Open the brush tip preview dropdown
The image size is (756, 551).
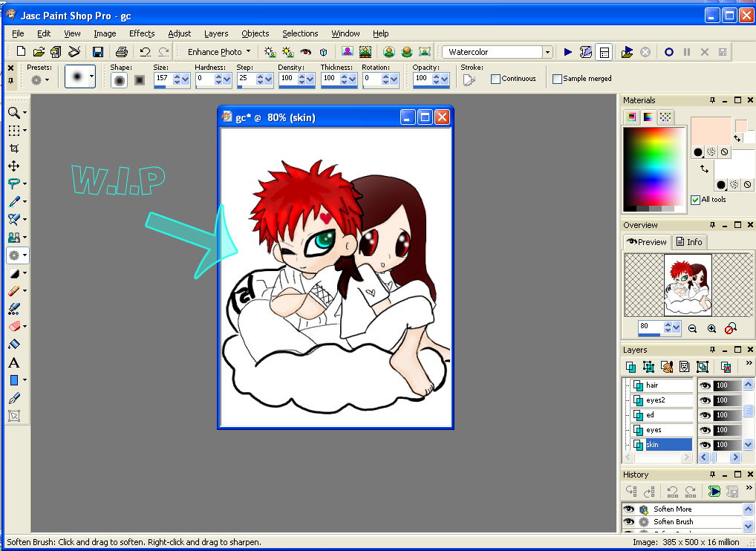tap(91, 76)
